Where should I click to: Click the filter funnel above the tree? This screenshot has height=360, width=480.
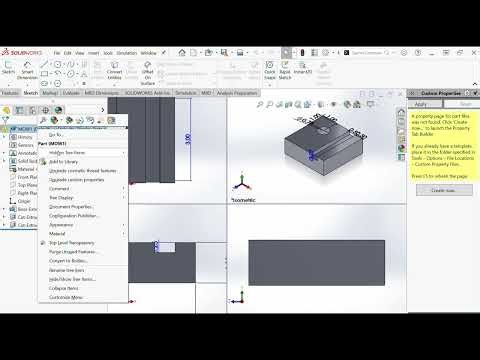click(5, 120)
